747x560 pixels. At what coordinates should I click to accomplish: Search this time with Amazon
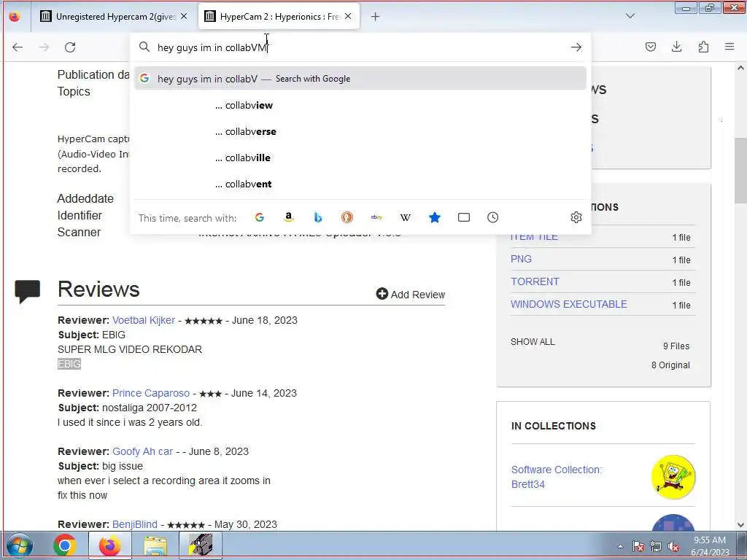click(x=289, y=217)
